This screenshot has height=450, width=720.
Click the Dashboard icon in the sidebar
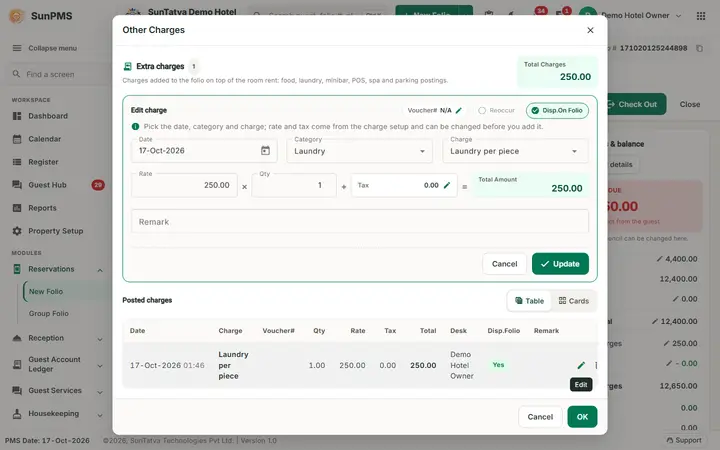click(17, 116)
